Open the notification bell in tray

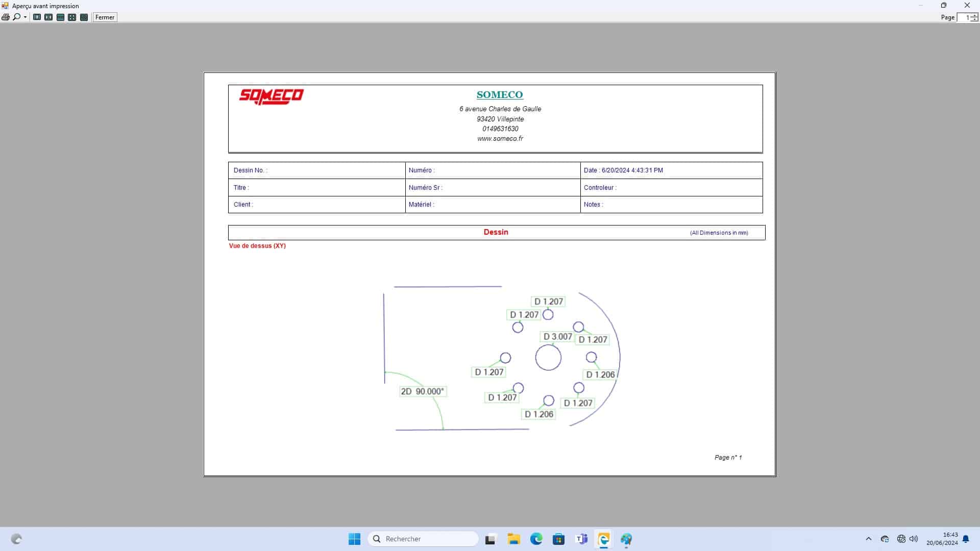click(x=966, y=539)
